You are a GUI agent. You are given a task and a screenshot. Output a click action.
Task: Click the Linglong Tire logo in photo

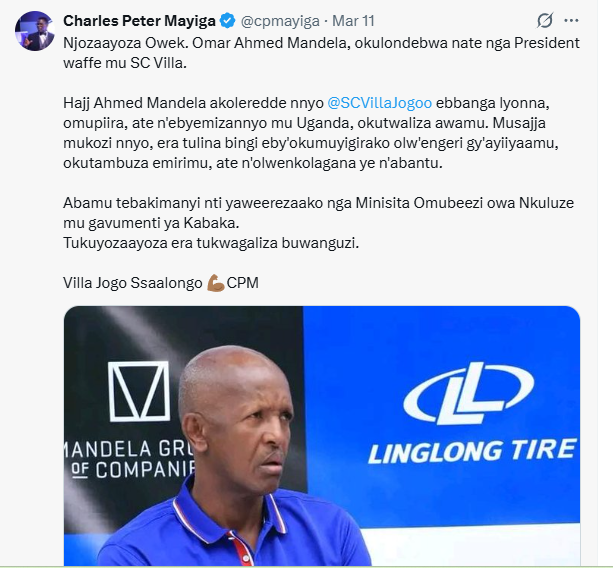469,393
